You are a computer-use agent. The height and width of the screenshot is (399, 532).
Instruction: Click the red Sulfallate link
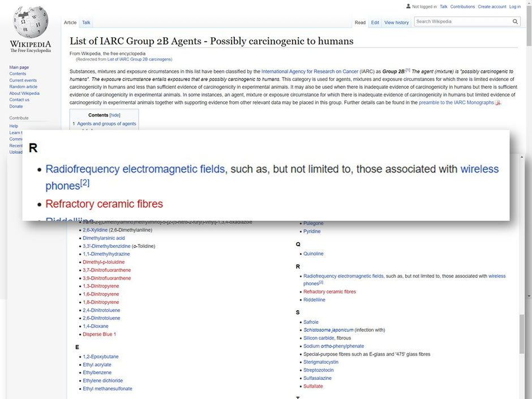pos(313,387)
